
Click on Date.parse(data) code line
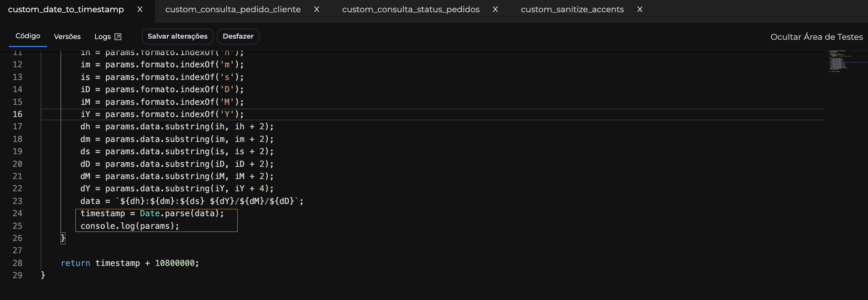coord(152,214)
